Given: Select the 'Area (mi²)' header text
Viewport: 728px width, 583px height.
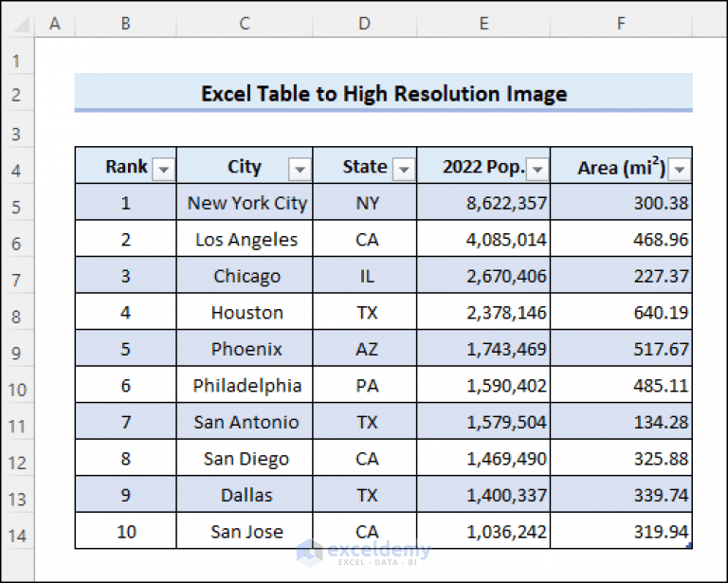Looking at the screenshot, I should tap(622, 167).
